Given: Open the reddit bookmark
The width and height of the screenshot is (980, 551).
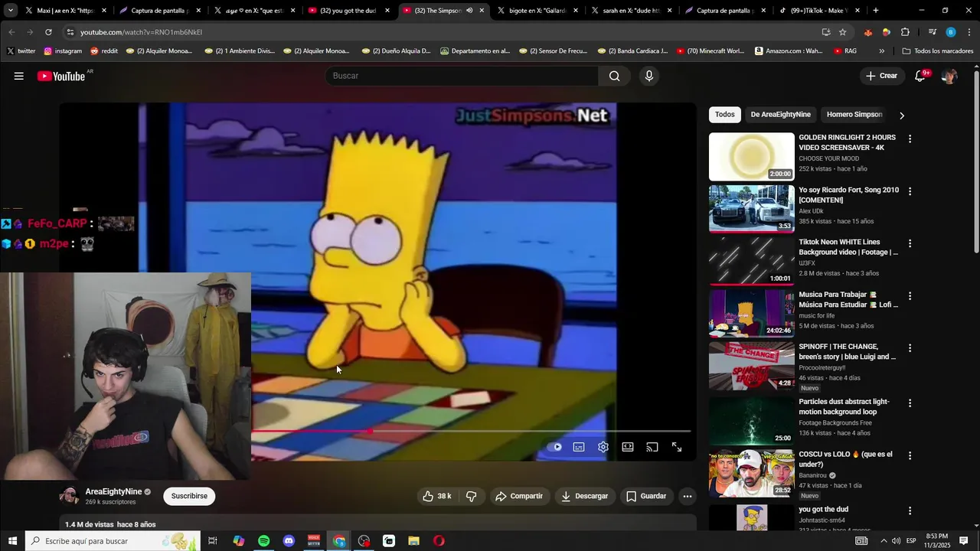Looking at the screenshot, I should pyautogui.click(x=104, y=51).
